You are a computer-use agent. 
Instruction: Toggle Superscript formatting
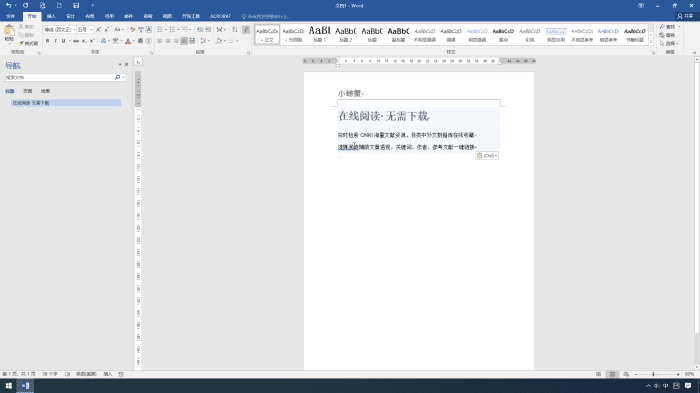click(92, 41)
